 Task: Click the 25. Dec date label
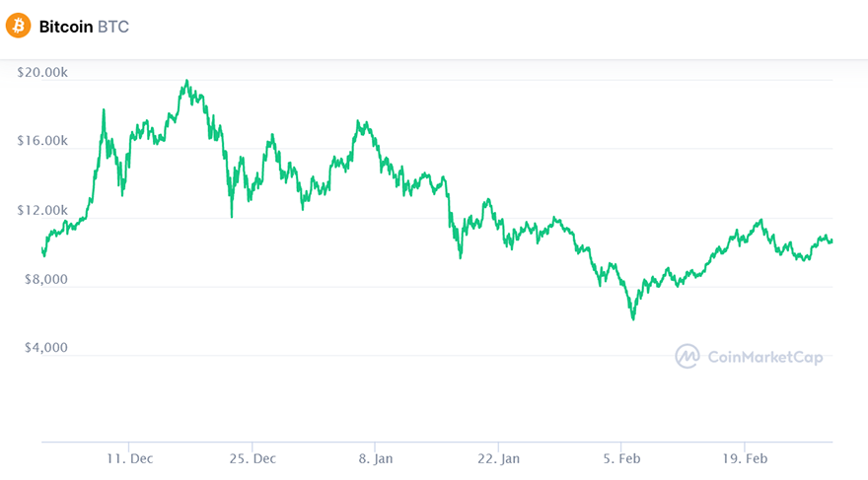[x=253, y=458]
